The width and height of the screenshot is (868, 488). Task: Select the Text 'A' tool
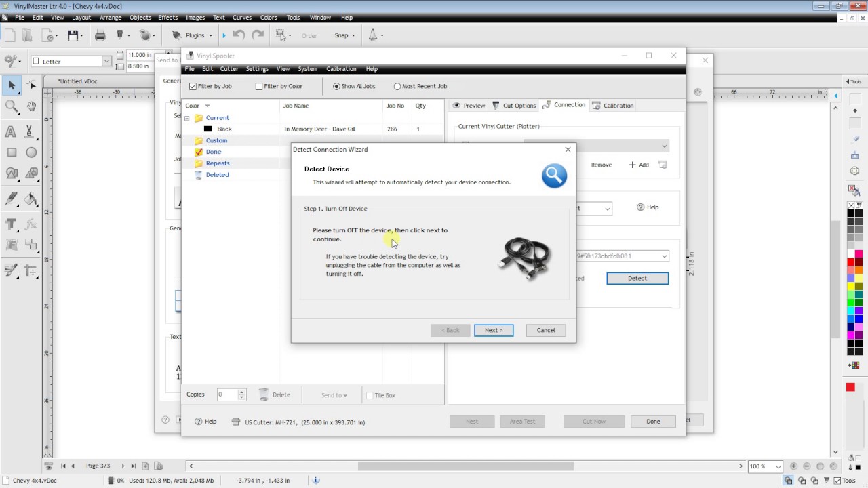click(x=11, y=131)
